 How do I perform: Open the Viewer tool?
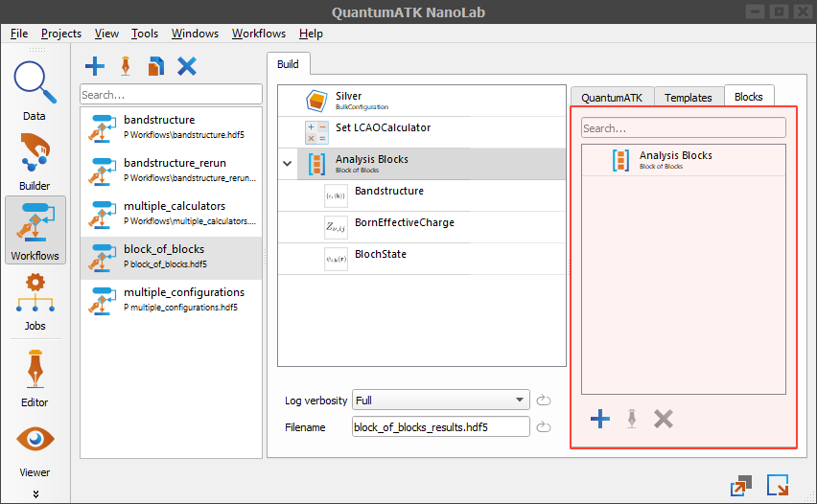click(x=35, y=451)
